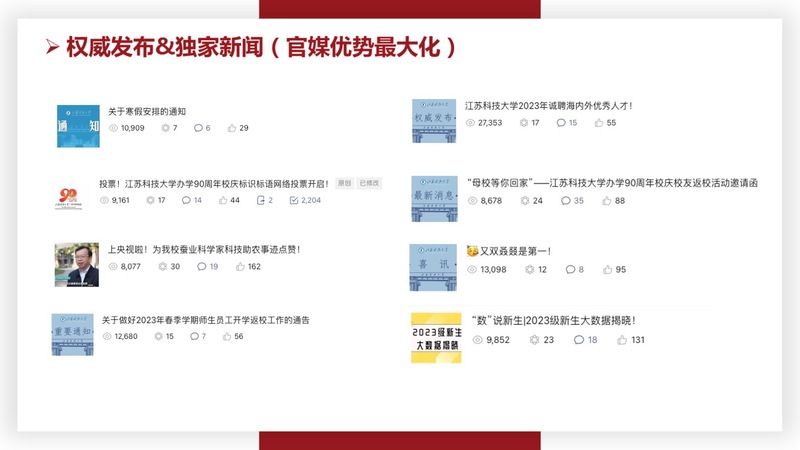
Task: Click the flower-shaped icon beside count 30
Action: click(162, 267)
